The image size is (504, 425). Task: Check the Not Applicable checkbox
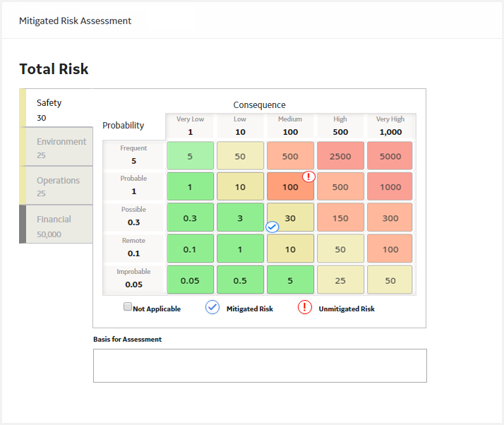(128, 306)
